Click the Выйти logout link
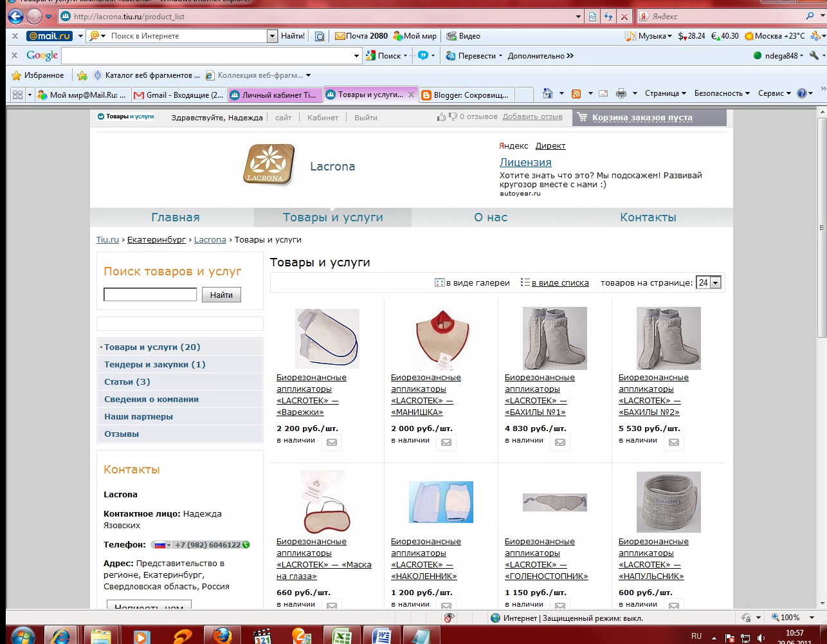This screenshot has height=644, width=827. coord(366,118)
